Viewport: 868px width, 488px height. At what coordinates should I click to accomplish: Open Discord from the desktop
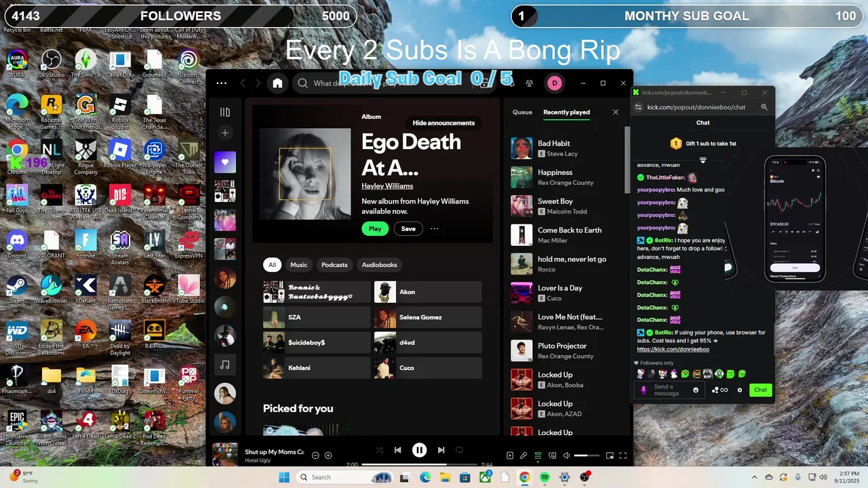pyautogui.click(x=17, y=243)
